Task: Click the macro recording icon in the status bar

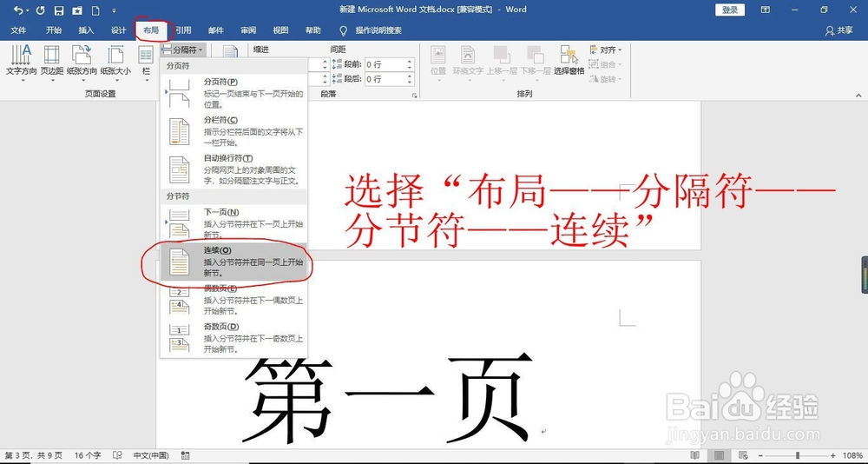Action: click(186, 455)
